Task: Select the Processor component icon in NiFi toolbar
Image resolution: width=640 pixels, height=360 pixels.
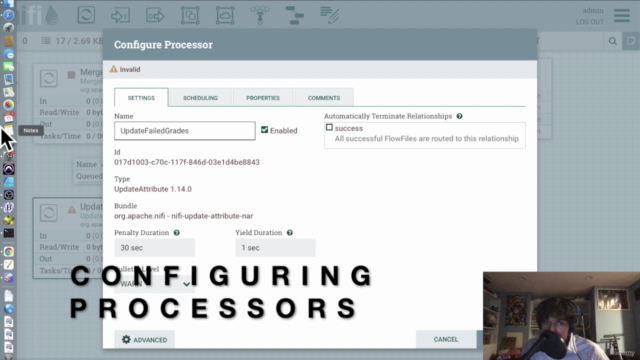Action: [x=86, y=15]
